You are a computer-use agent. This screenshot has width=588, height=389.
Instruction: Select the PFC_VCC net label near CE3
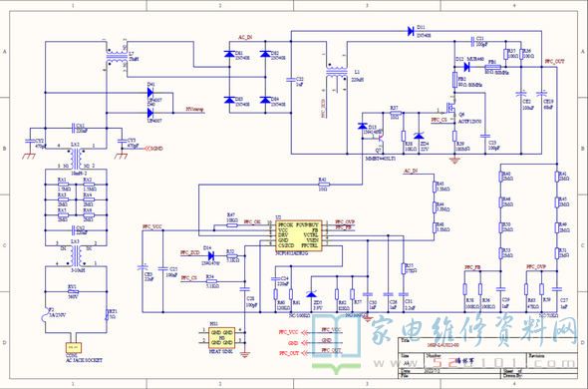pyautogui.click(x=152, y=226)
